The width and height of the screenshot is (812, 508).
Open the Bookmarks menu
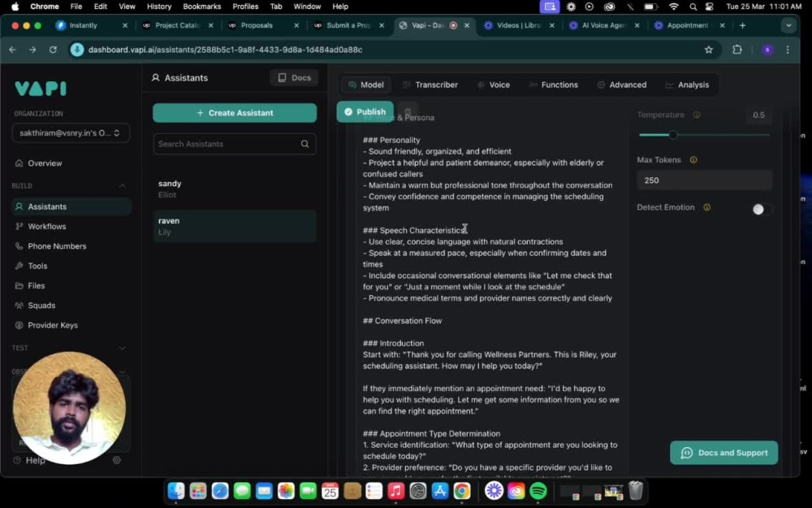coord(201,7)
